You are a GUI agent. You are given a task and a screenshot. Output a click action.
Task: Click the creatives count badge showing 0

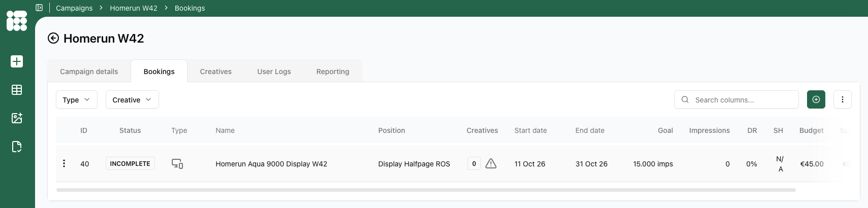coord(474,163)
